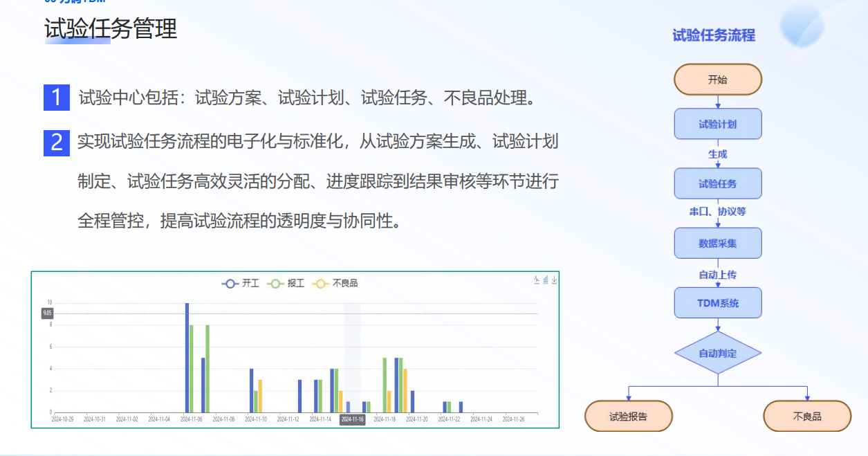Click the 自动上传 connector label
Screen dimensions: 868x456
718,275
